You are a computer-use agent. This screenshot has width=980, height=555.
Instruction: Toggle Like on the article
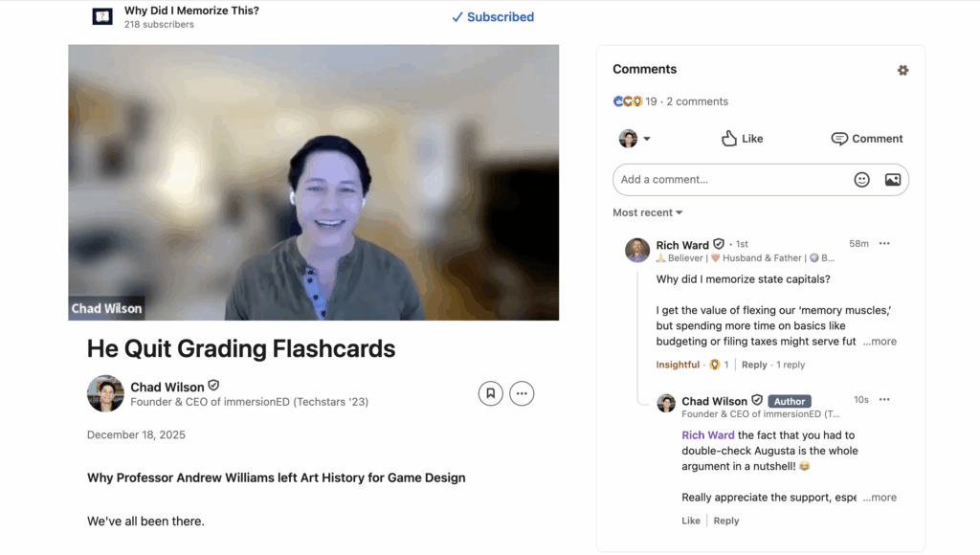(742, 139)
